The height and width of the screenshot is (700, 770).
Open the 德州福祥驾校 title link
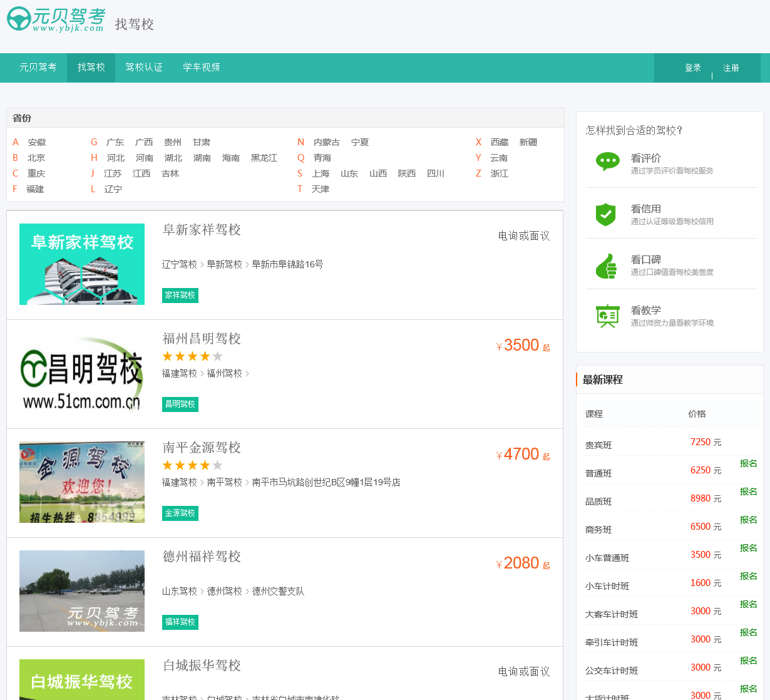tap(202, 557)
